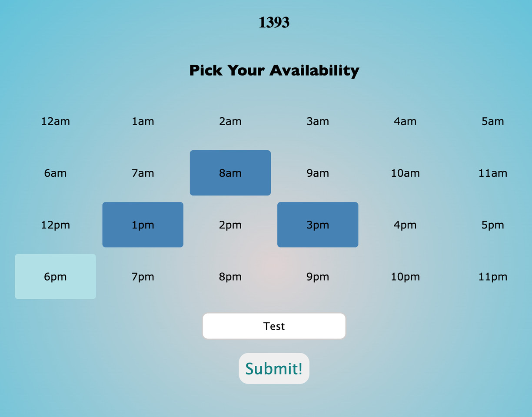Deselect the 1pm time slot
The image size is (532, 417).
coord(143,225)
